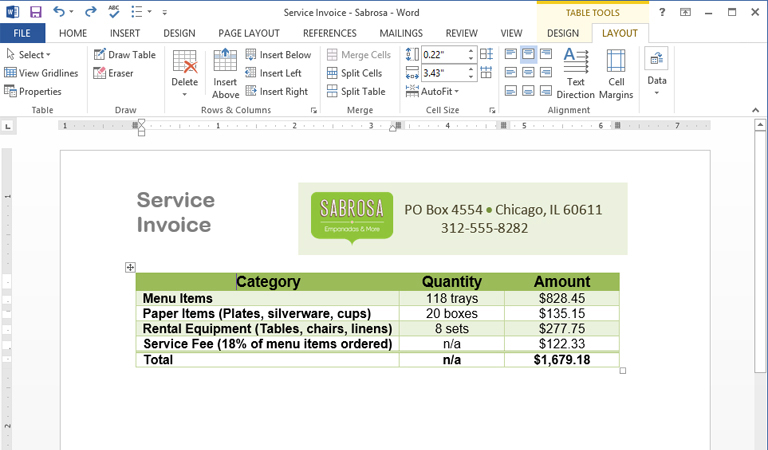Select Align Top Center alignment option

pos(528,55)
